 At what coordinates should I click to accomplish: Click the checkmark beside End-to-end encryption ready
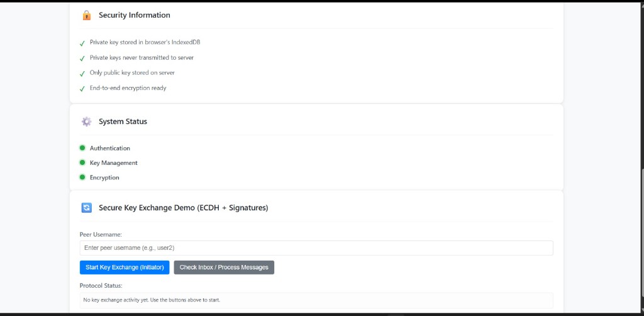coord(82,89)
